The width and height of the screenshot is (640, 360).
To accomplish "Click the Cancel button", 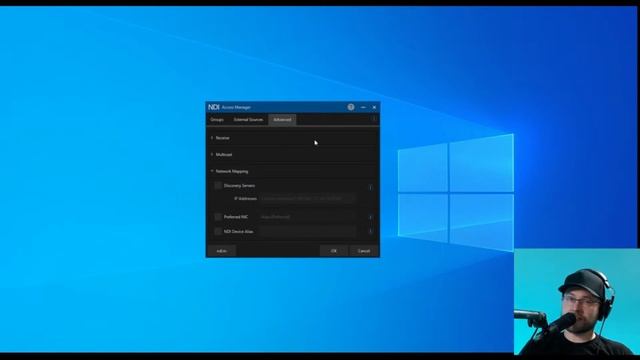I will (x=364, y=251).
